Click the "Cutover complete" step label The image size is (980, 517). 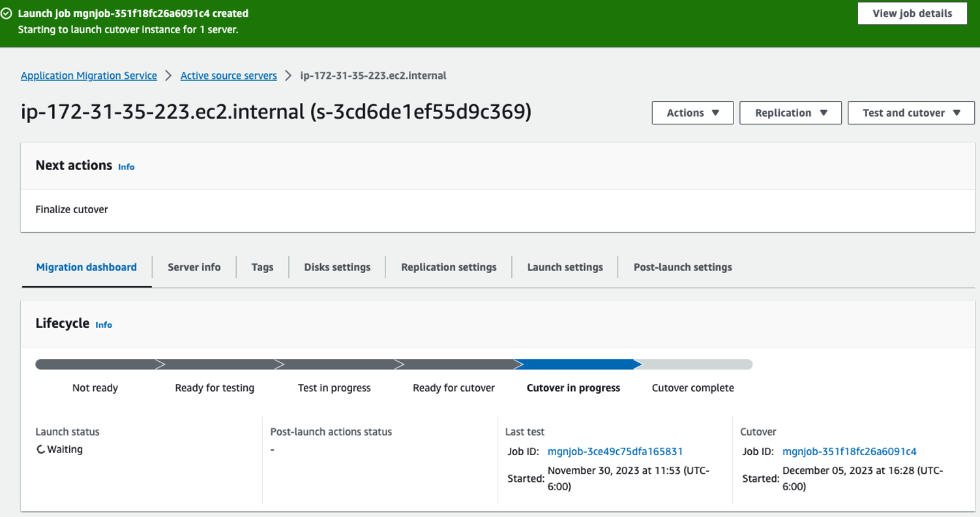693,388
